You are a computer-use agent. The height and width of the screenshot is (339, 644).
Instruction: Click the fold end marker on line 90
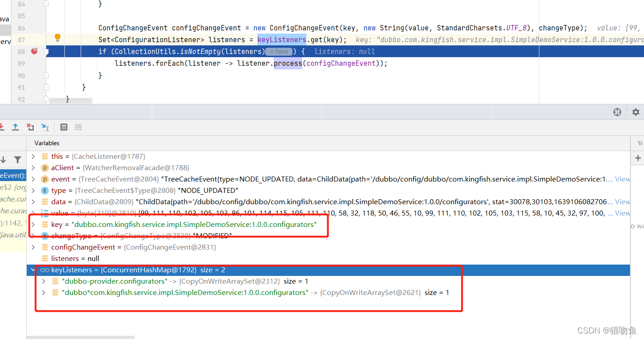46,75
